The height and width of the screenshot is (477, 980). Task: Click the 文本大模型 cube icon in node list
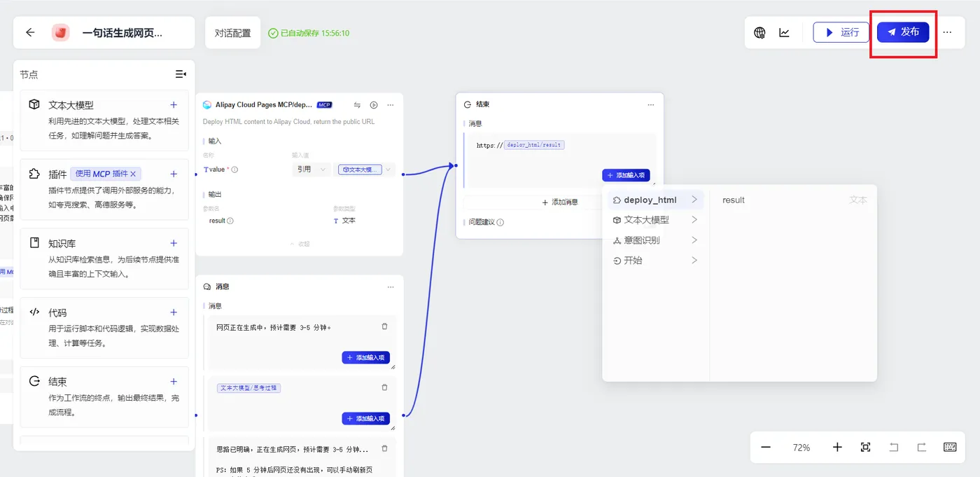(x=34, y=104)
